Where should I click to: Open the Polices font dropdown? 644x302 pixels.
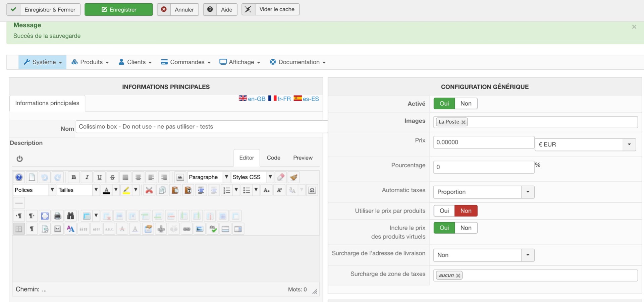click(x=34, y=190)
